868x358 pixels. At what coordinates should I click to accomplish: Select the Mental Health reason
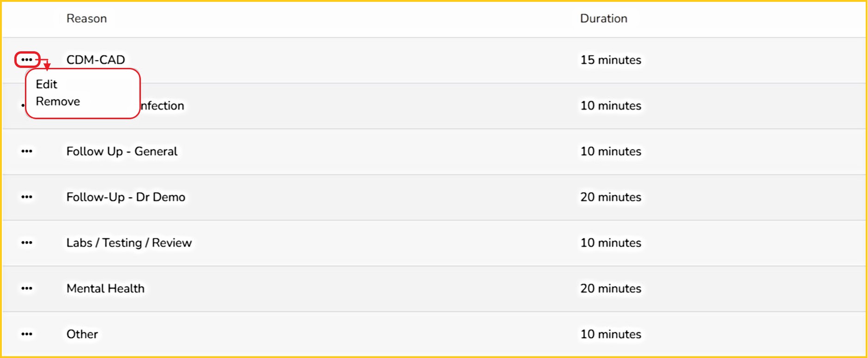tap(105, 288)
